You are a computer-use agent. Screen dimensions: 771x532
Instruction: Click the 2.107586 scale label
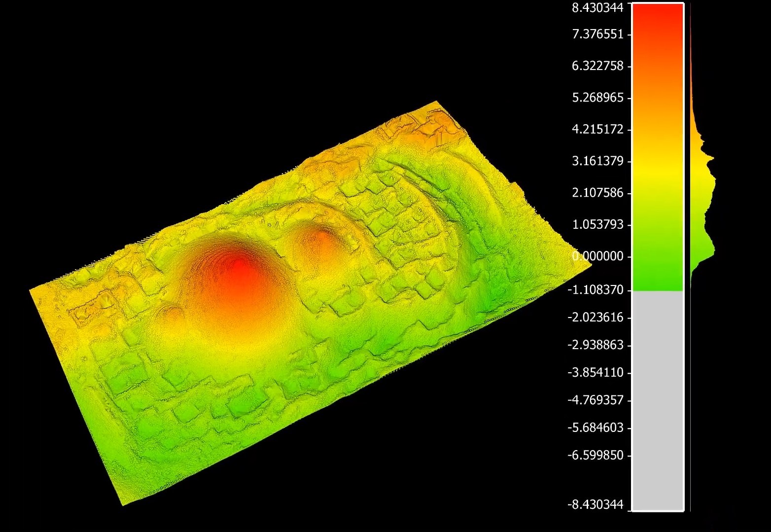[597, 193]
